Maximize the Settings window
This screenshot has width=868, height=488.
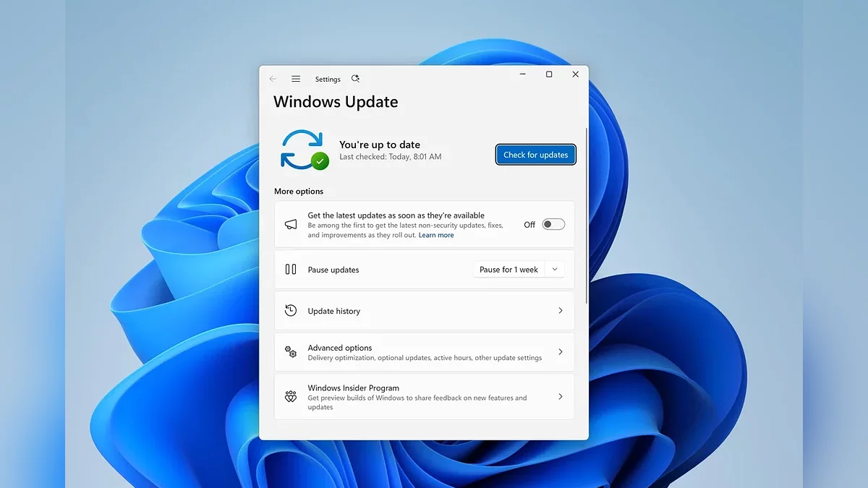549,74
